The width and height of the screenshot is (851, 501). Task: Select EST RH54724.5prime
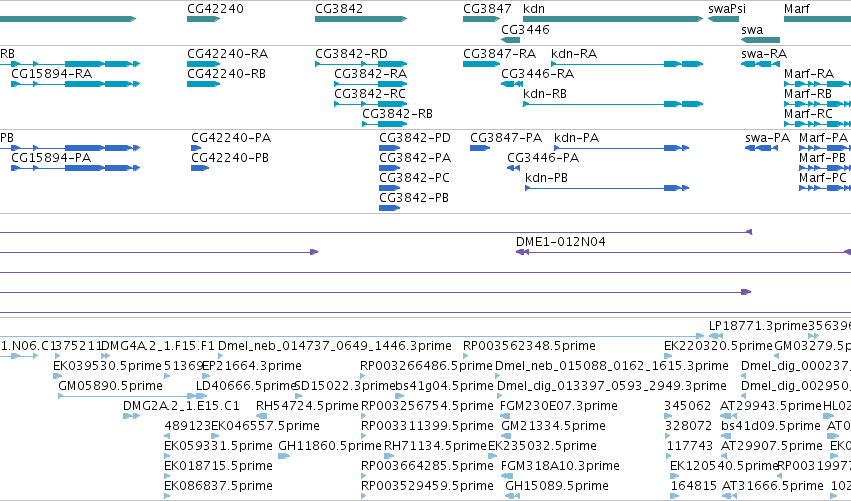click(x=307, y=406)
